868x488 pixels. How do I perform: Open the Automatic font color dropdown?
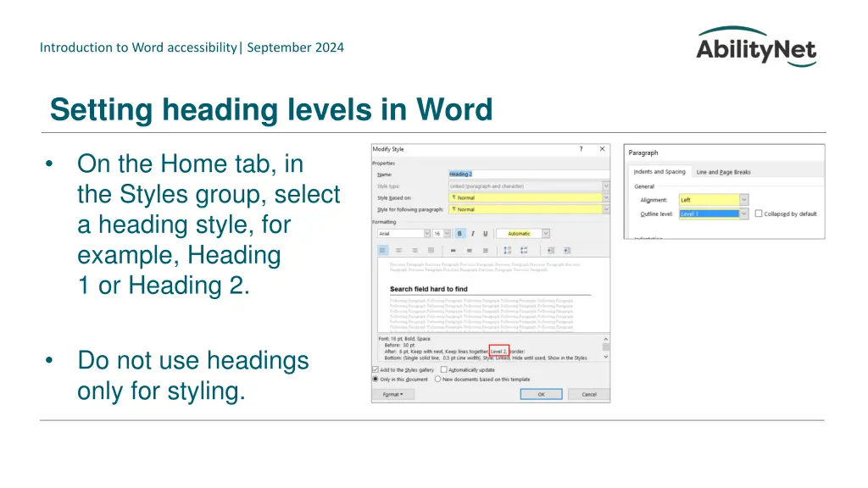(x=545, y=234)
